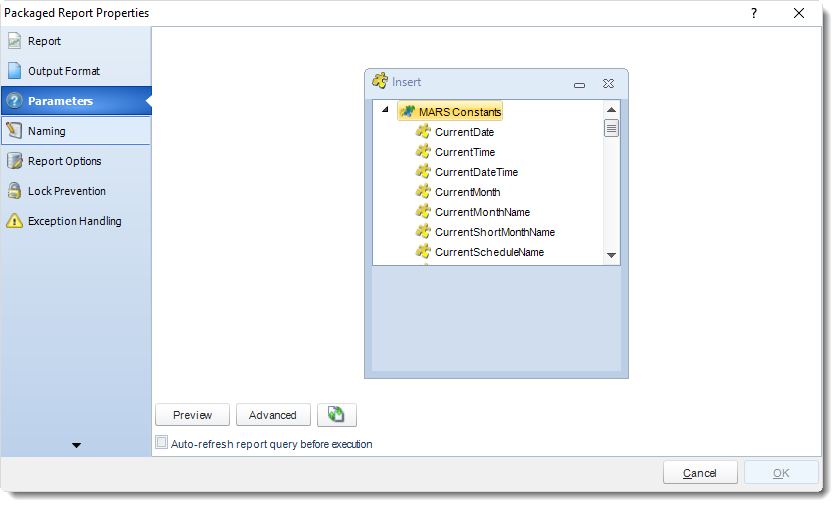This screenshot has height=507, width=838.
Task: Click the Cancel button
Action: (700, 473)
